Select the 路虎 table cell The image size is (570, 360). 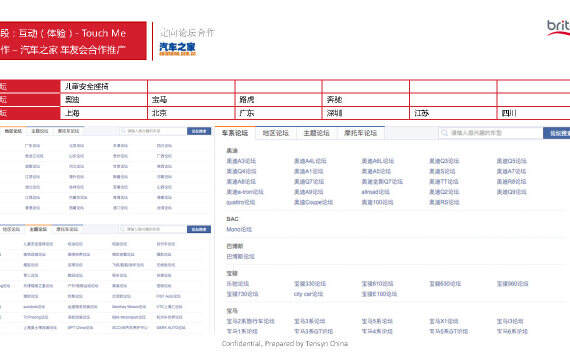(278, 100)
